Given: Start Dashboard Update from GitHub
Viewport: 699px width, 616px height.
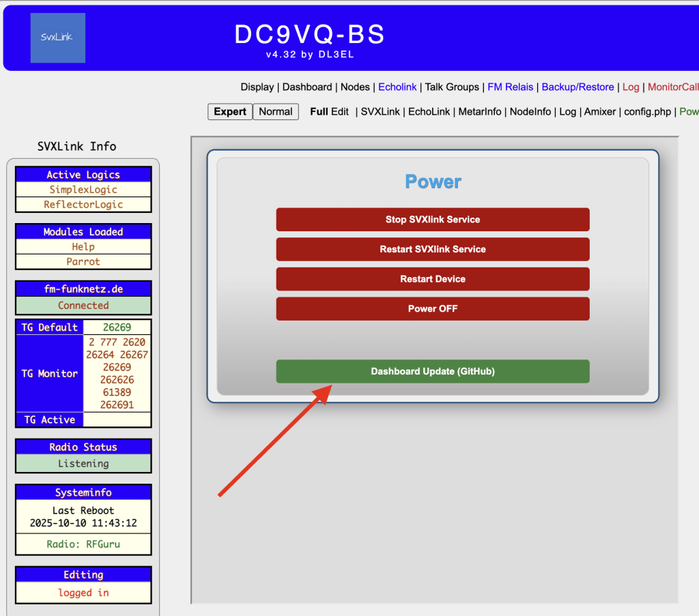Looking at the screenshot, I should (x=432, y=372).
